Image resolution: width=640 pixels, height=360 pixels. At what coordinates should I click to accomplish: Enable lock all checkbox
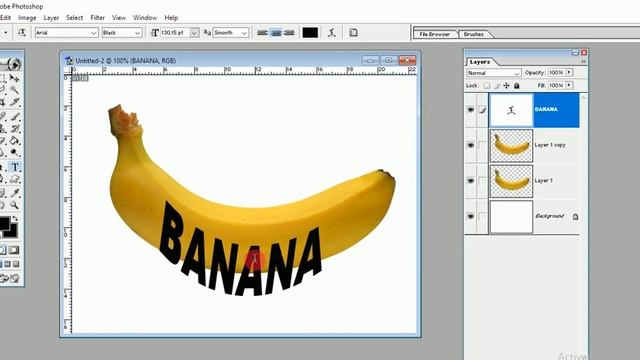pyautogui.click(x=517, y=85)
